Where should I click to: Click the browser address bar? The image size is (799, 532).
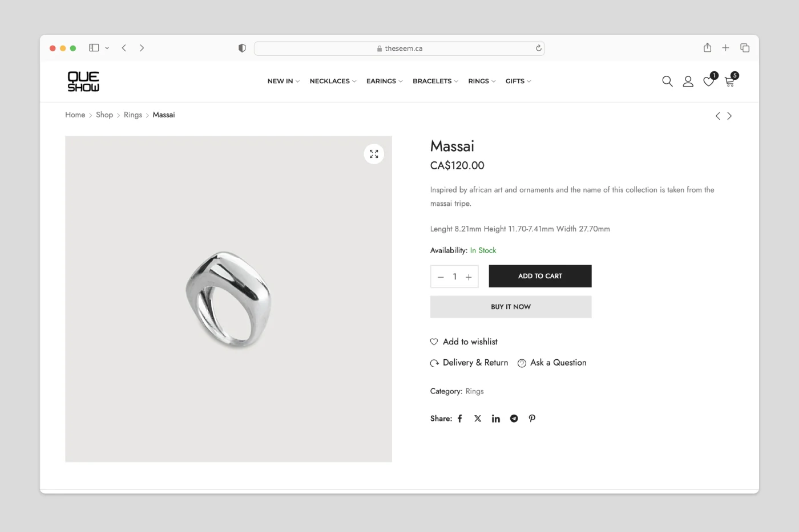(x=399, y=48)
